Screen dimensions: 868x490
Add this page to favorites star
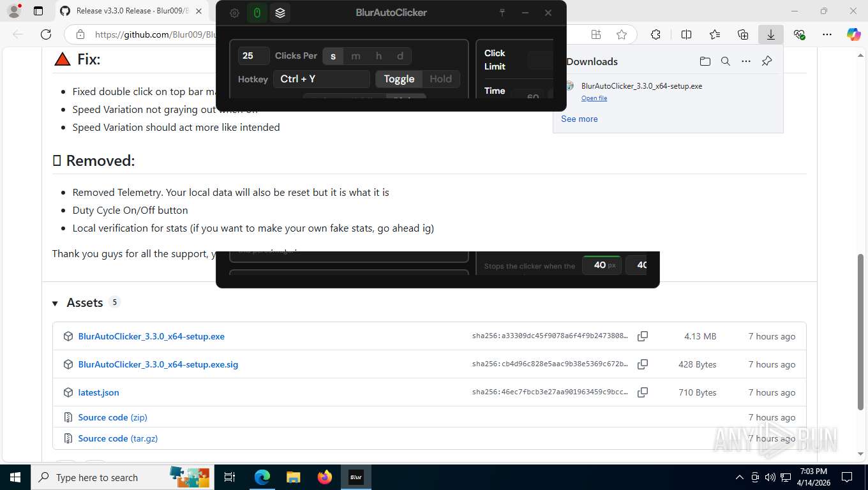click(621, 34)
